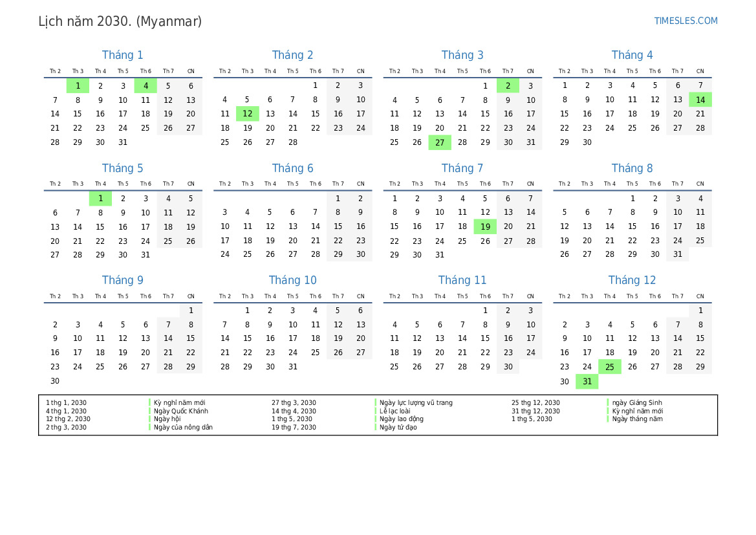Click the calendar title 'Lịch năm 2030'

[x=120, y=21]
